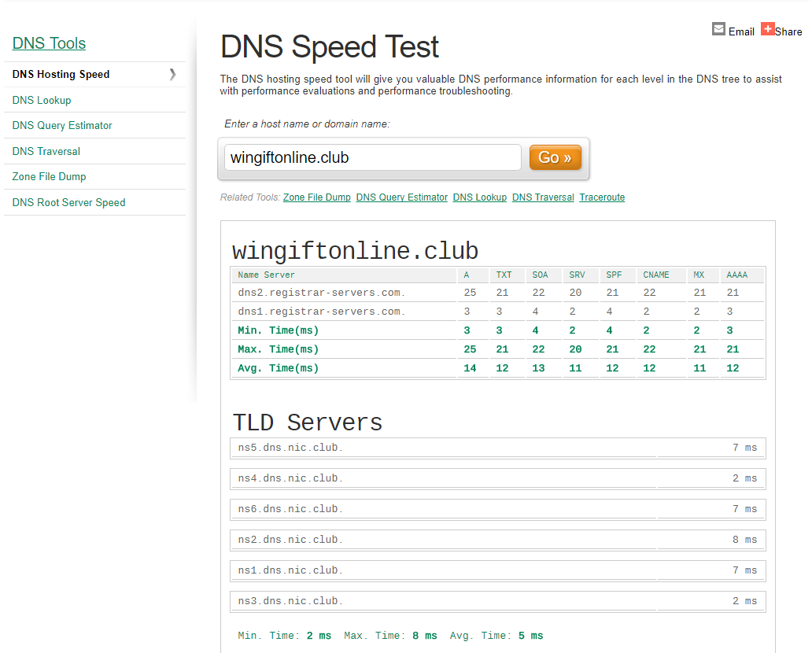Open related tool DNS Query Estimator link
This screenshot has width=812, height=653.
tap(402, 197)
